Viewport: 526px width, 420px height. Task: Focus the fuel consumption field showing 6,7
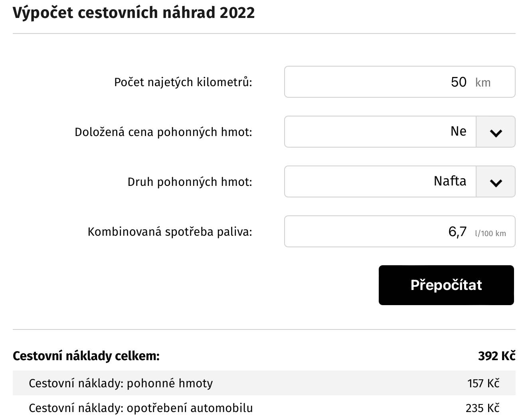tap(399, 231)
